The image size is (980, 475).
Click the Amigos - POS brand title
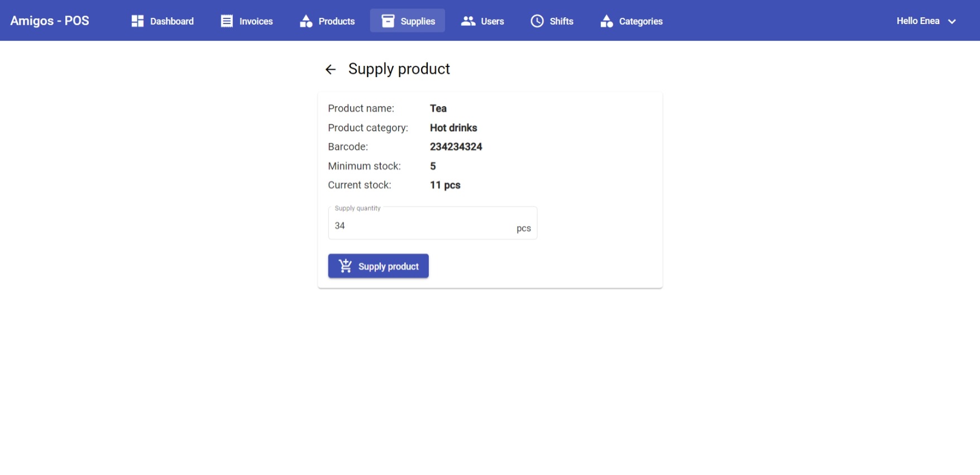(50, 21)
